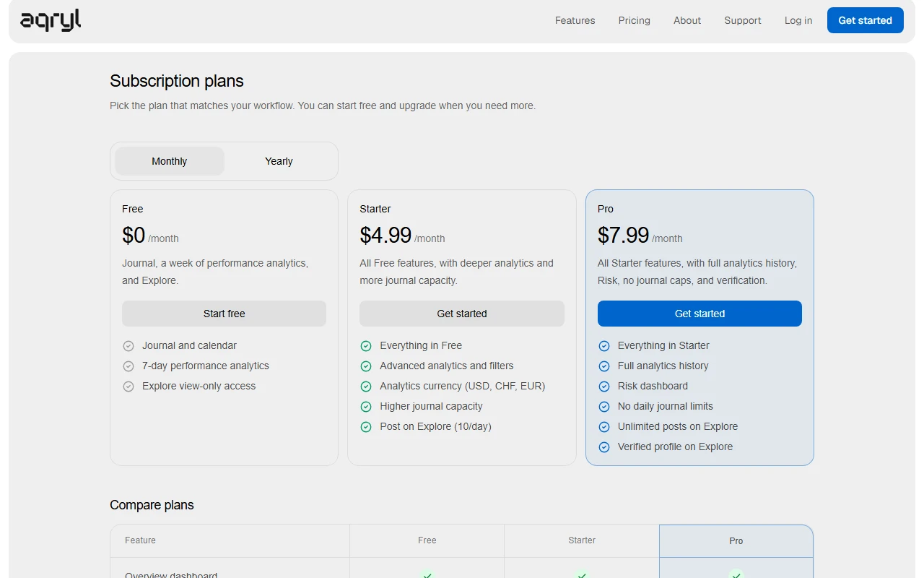This screenshot has width=924, height=578.
Task: Click the Pro column header in comparison table
Action: [x=736, y=541]
